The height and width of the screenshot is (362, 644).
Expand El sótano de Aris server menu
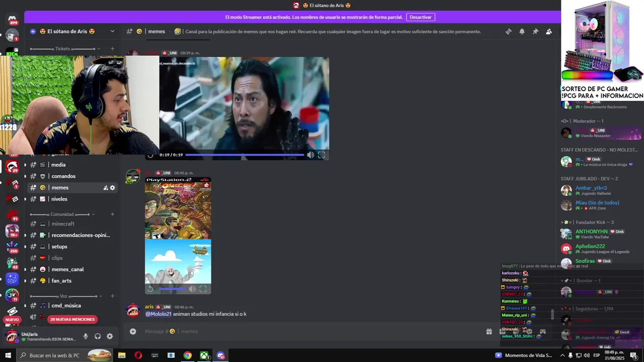coord(112,31)
